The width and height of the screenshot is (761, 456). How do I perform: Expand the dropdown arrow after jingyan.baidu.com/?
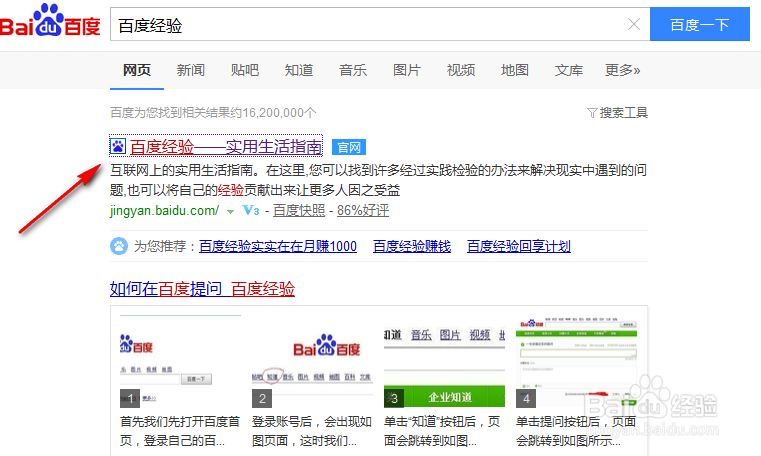tap(231, 212)
